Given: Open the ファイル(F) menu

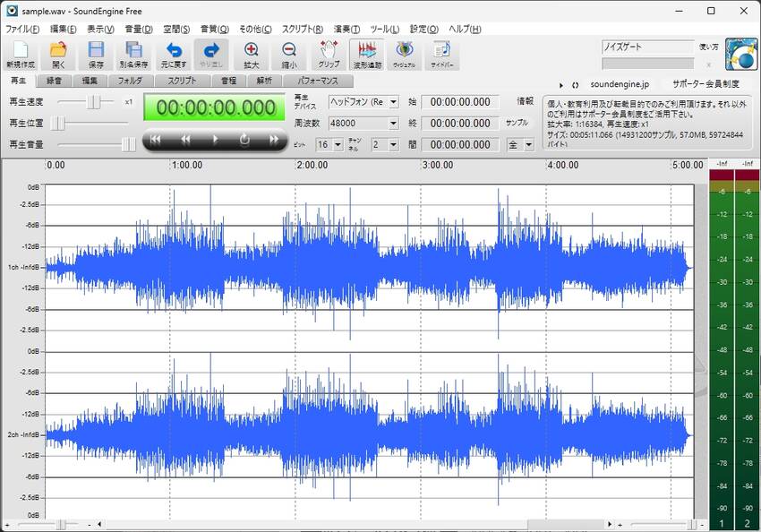Looking at the screenshot, I should 21,30.
